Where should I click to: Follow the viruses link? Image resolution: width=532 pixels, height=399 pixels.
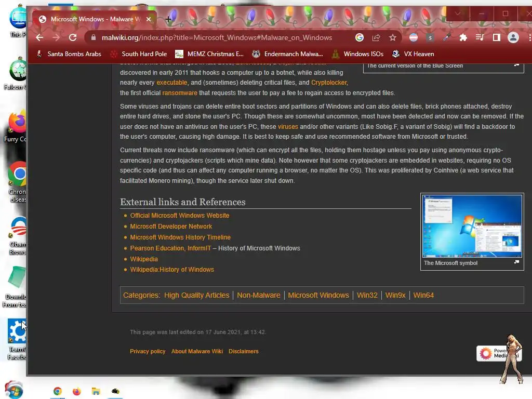288,127
